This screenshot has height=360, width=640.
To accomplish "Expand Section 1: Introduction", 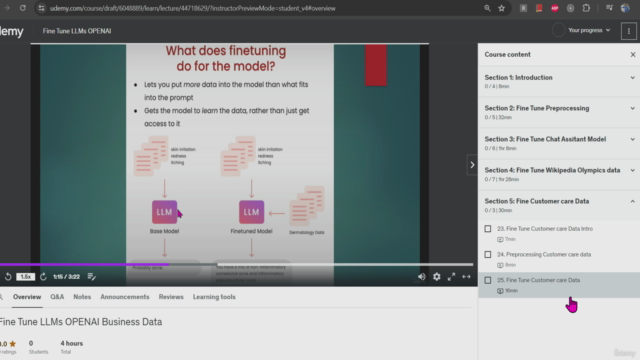I will coord(559,81).
